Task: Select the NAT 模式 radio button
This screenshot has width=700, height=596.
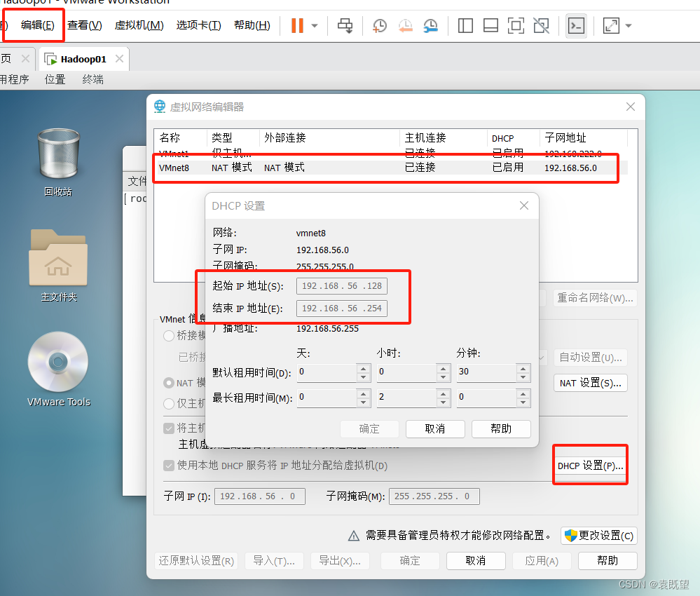Action: pos(169,383)
